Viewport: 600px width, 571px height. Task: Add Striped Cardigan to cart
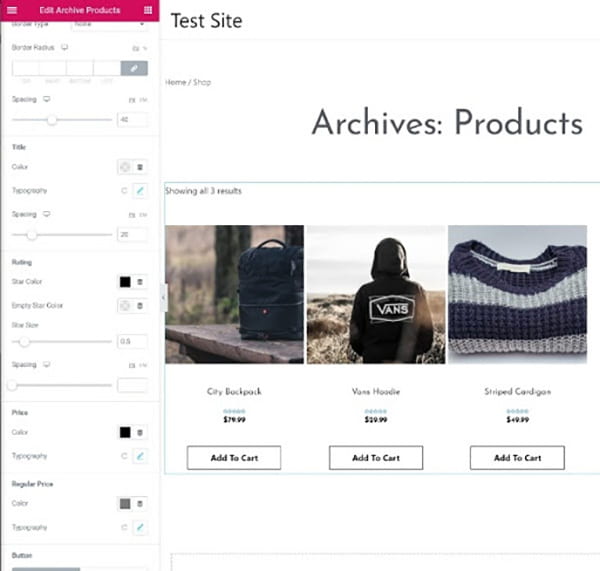[x=517, y=458]
